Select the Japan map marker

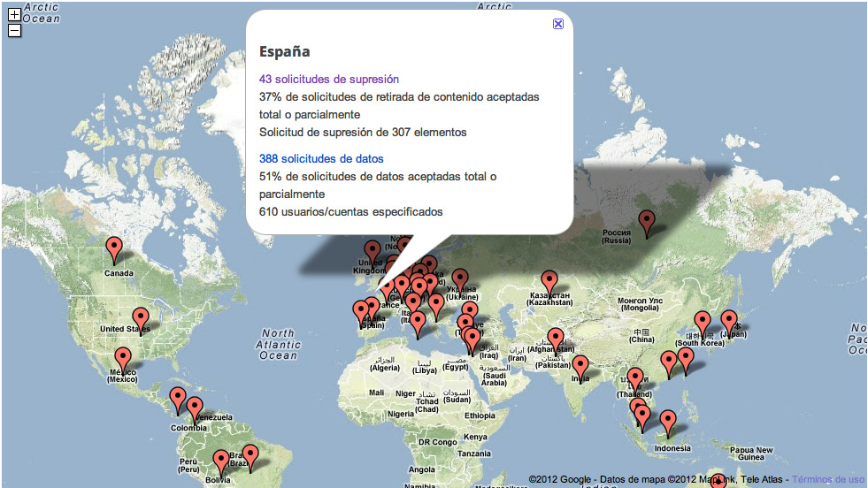[x=729, y=323]
